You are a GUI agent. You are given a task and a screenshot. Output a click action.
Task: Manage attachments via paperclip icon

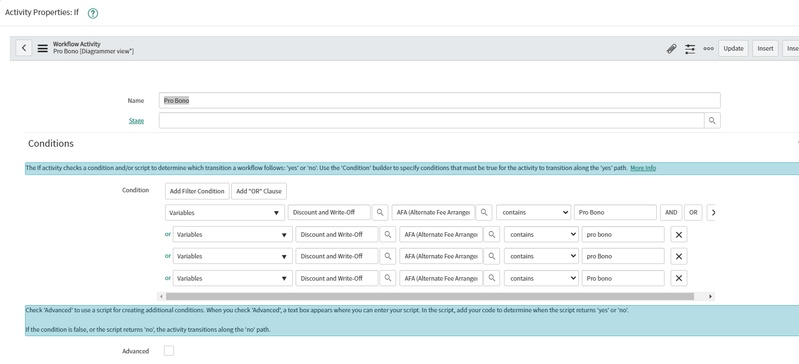pyautogui.click(x=672, y=48)
